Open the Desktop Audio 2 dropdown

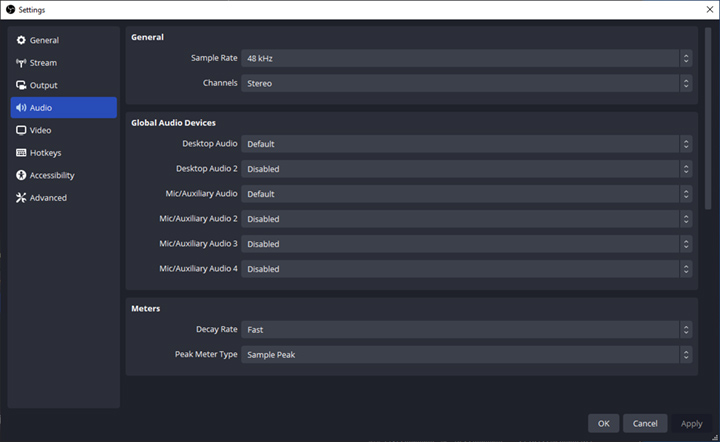point(467,169)
